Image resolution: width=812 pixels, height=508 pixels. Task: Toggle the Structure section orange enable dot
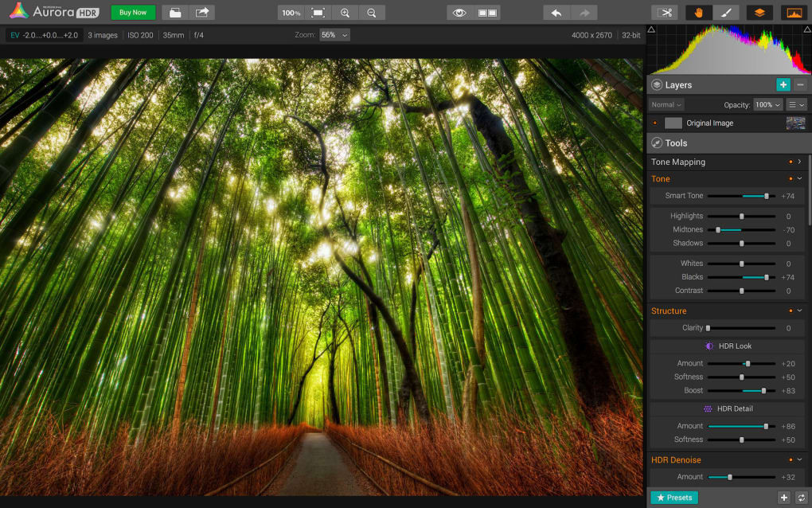coord(791,311)
